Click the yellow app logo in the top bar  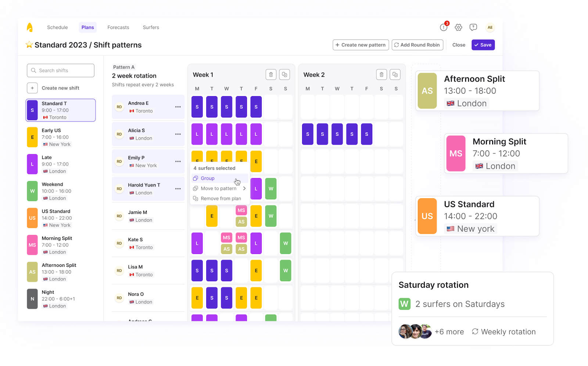[30, 27]
